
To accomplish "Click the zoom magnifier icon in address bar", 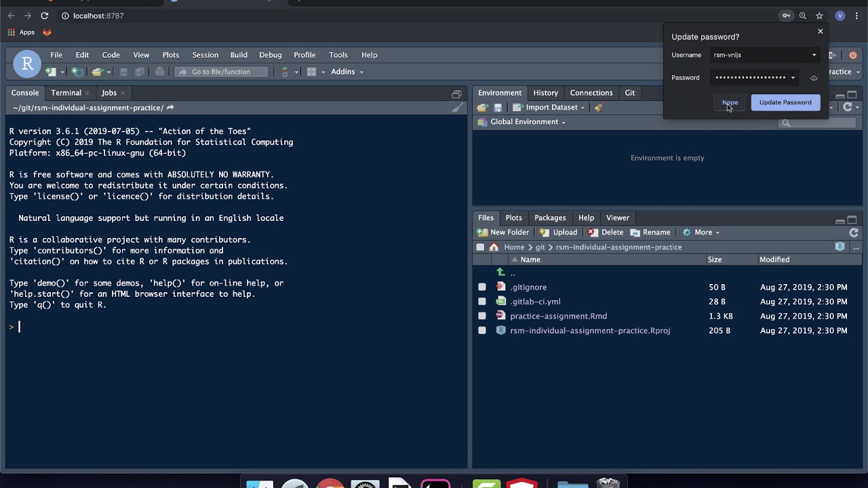I will [803, 16].
